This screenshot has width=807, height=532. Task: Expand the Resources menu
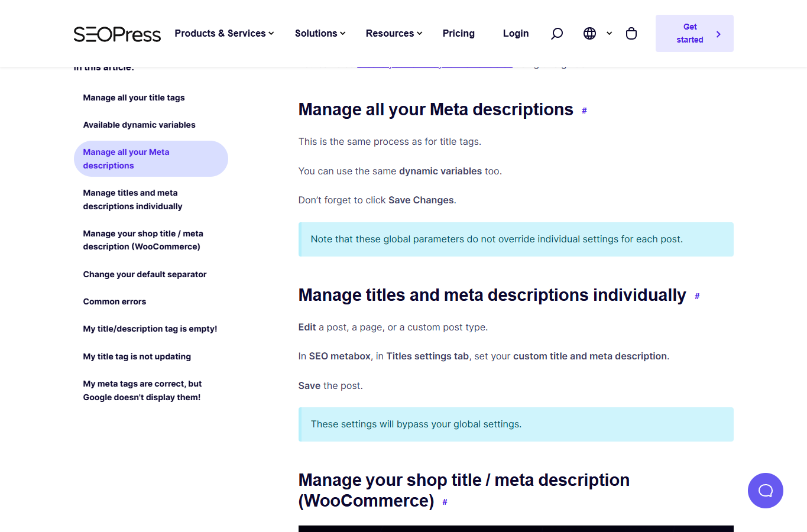394,34
